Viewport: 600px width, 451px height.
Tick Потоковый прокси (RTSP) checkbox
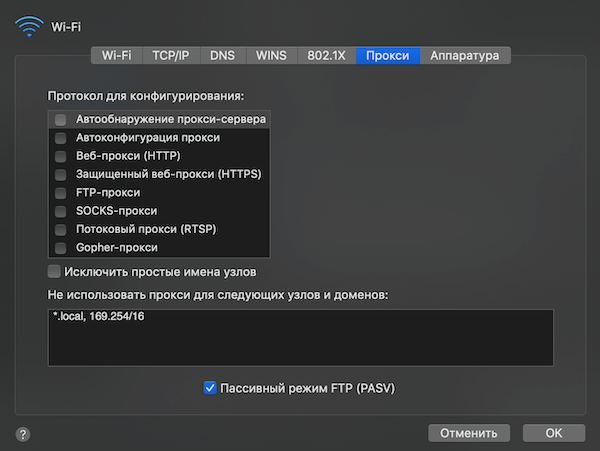pyautogui.click(x=61, y=229)
